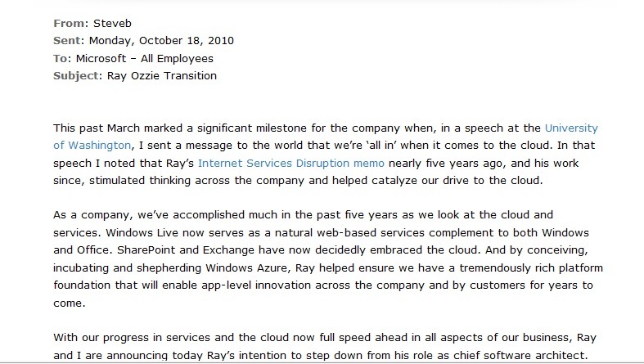Click the 'To' field label

pyautogui.click(x=62, y=59)
